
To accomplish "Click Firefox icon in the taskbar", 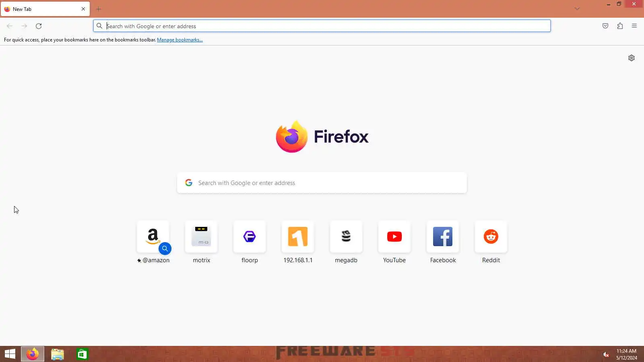I will (x=33, y=354).
